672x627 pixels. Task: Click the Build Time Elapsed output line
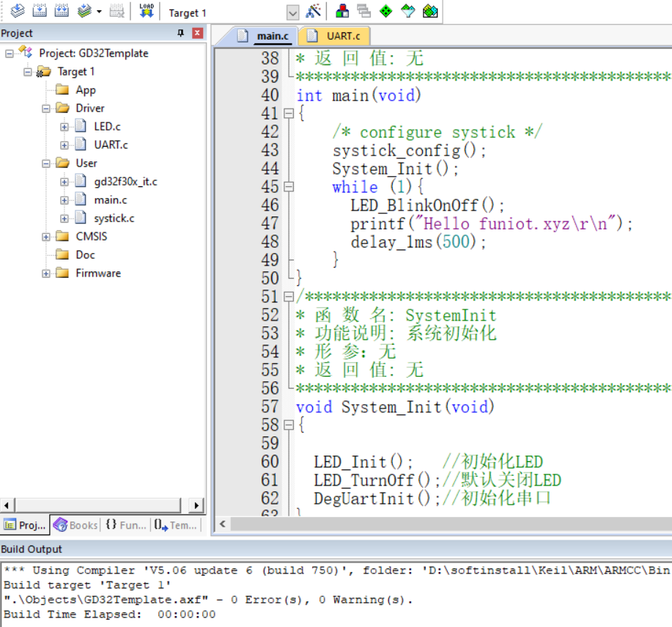tap(110, 614)
